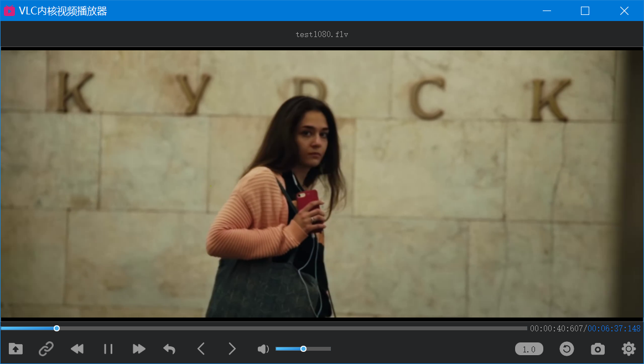644x364 pixels.
Task: Maximize the player window
Action: 585,11
